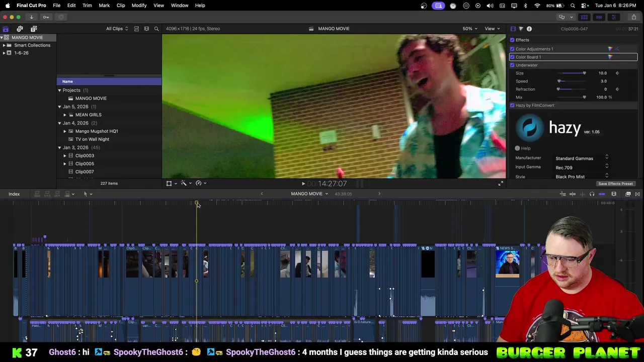644x362 pixels.
Task: Disable all Effects checkbox
Action: pyautogui.click(x=512, y=40)
